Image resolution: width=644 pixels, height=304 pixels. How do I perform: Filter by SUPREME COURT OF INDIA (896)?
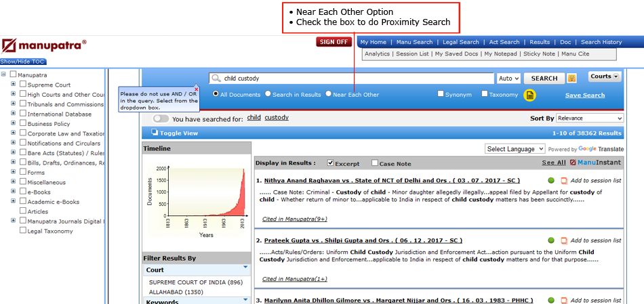point(196,282)
